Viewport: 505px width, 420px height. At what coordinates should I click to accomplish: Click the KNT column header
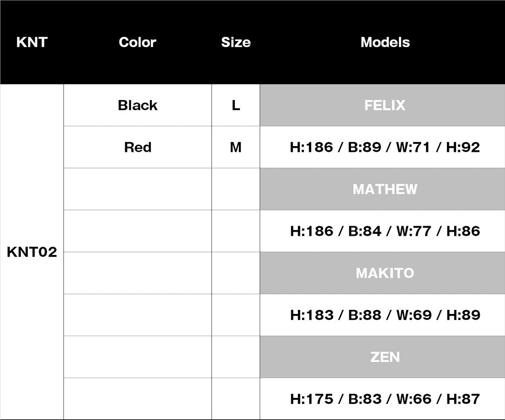coord(32,42)
